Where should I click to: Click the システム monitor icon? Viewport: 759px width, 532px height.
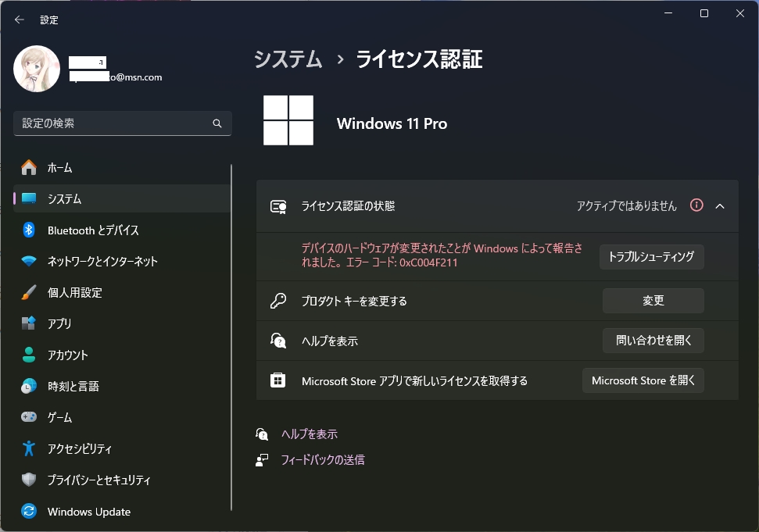tap(29, 198)
